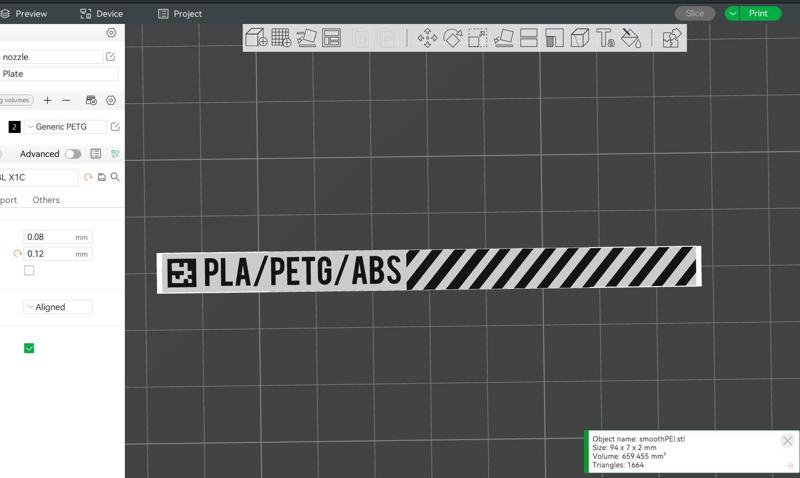The width and height of the screenshot is (800, 478).
Task: Select the Lay on face tool
Action: tap(504, 38)
